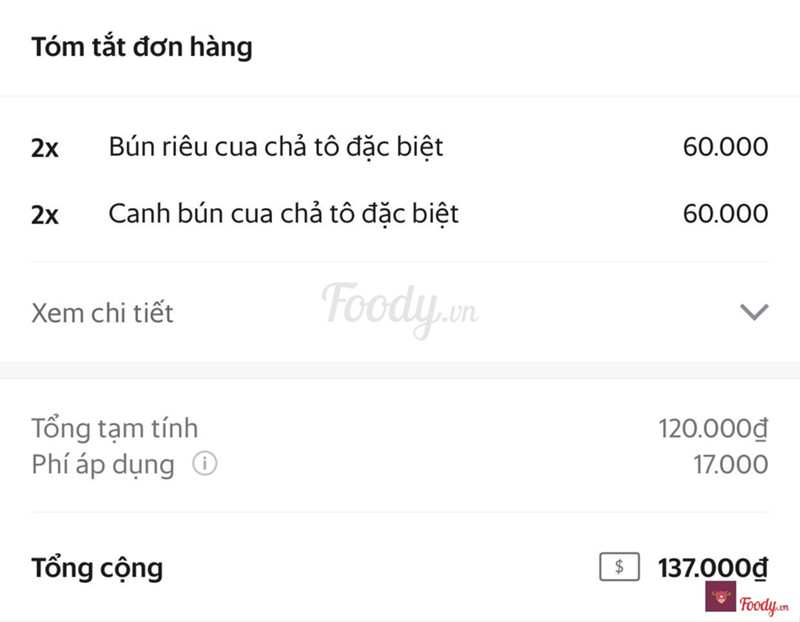Click the Foody mascot logo in the corner

[x=720, y=598]
